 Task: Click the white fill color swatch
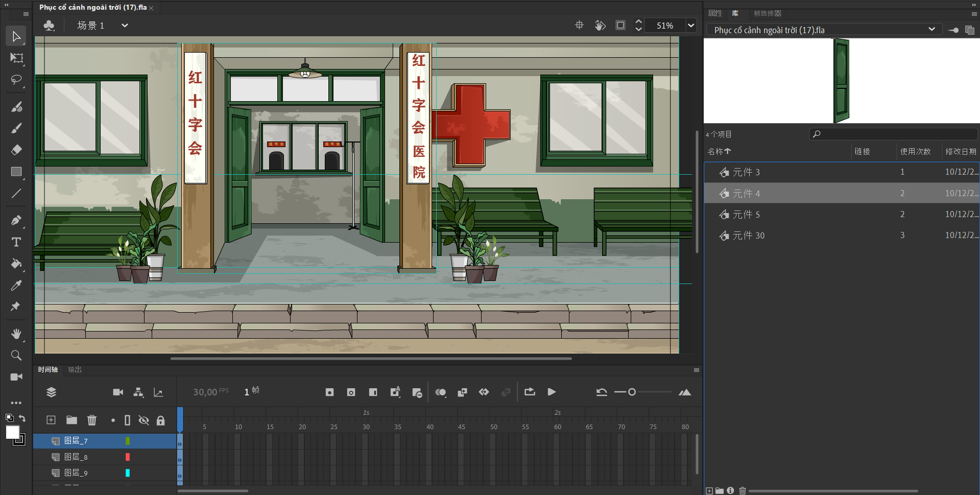click(12, 432)
